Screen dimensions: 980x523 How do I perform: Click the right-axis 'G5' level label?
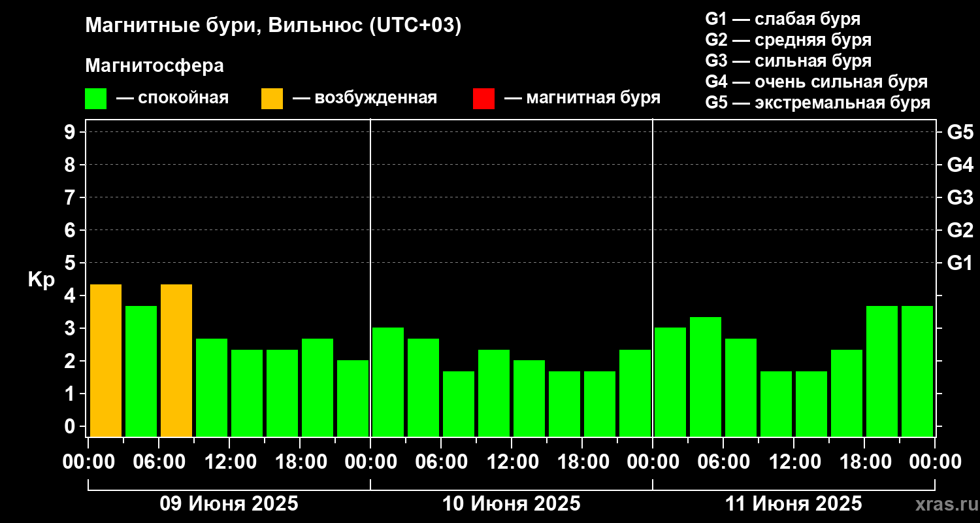point(960,132)
